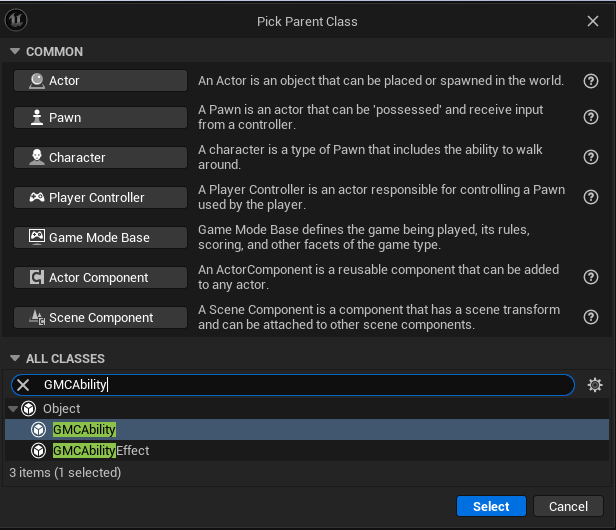
Task: Collapse the All Classes section
Action: (x=15, y=358)
